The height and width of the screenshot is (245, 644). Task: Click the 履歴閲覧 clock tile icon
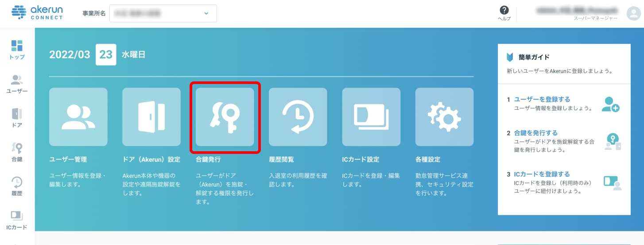[298, 117]
